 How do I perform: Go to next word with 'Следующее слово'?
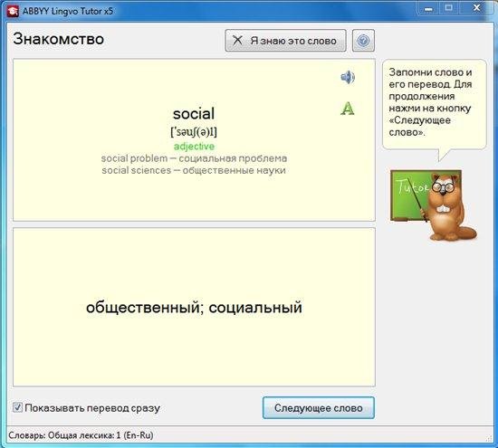click(319, 407)
